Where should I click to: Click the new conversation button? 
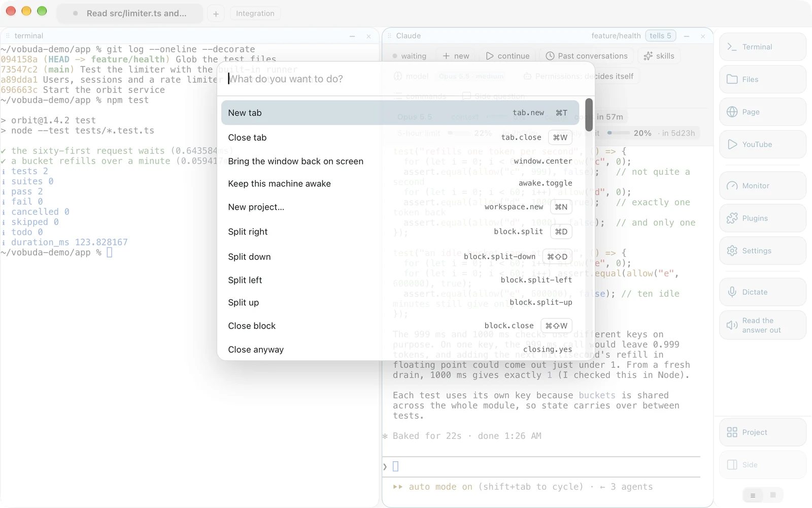tap(456, 56)
